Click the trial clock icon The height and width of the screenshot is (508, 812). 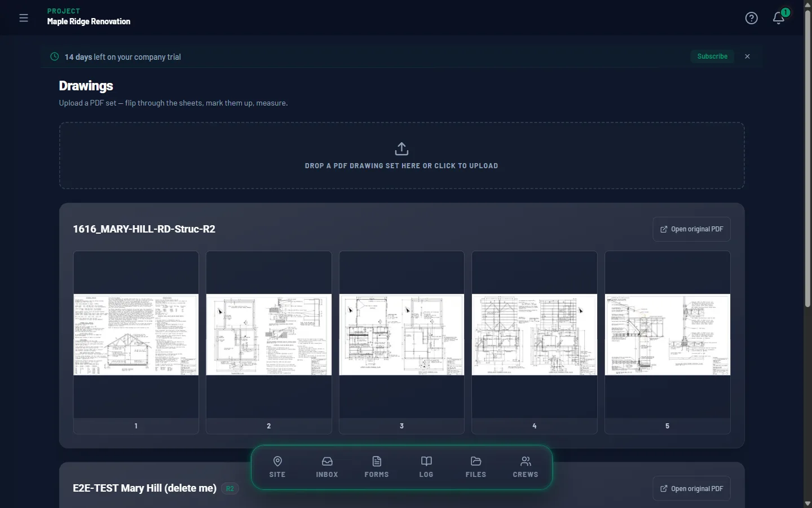tap(55, 56)
